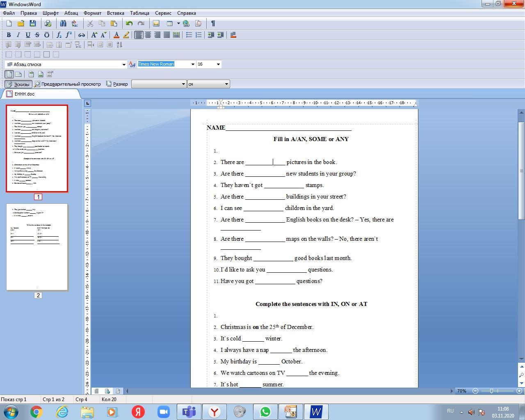Select page 2 thumbnail in sidebar
The height and width of the screenshot is (420, 525).
pyautogui.click(x=37, y=247)
